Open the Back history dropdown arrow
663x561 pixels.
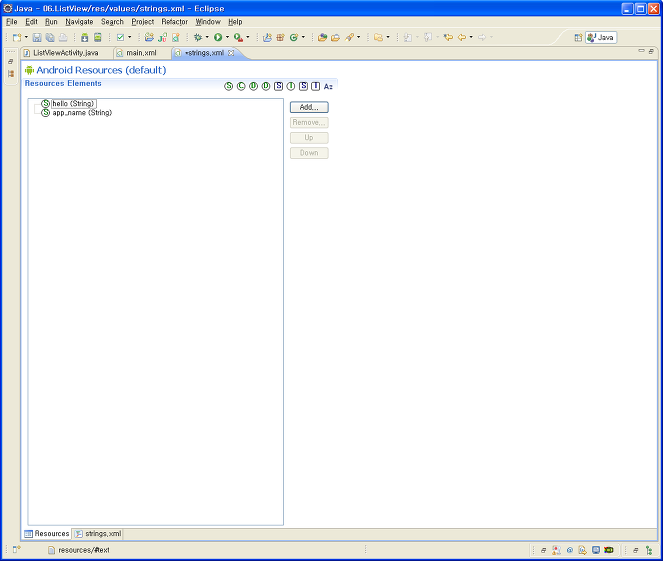[471, 37]
